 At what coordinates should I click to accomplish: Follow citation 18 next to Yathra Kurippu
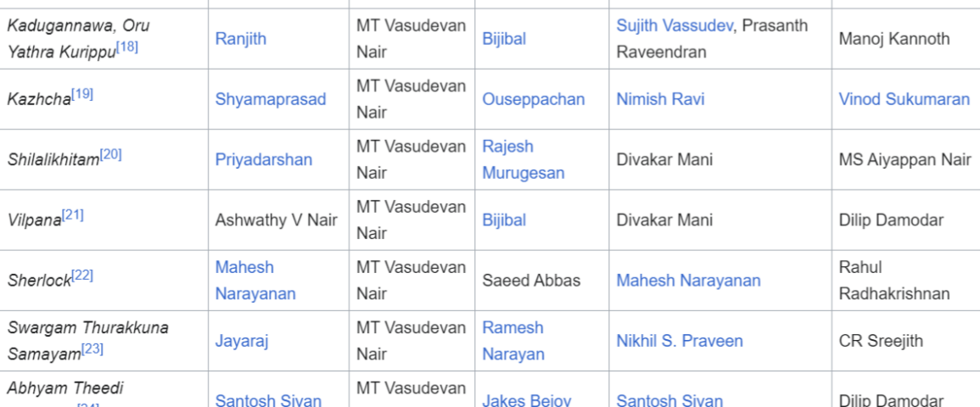pyautogui.click(x=127, y=47)
